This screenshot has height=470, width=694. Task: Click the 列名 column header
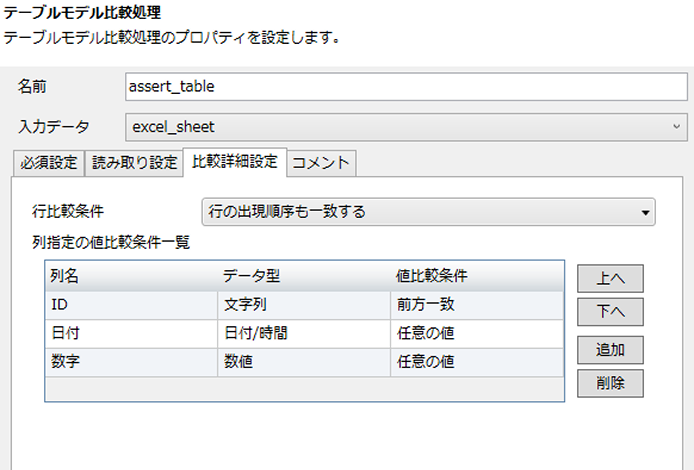(130, 275)
